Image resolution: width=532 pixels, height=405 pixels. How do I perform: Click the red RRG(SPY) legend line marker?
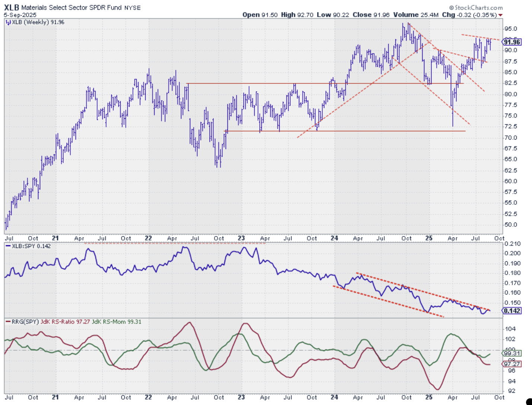tap(8, 322)
